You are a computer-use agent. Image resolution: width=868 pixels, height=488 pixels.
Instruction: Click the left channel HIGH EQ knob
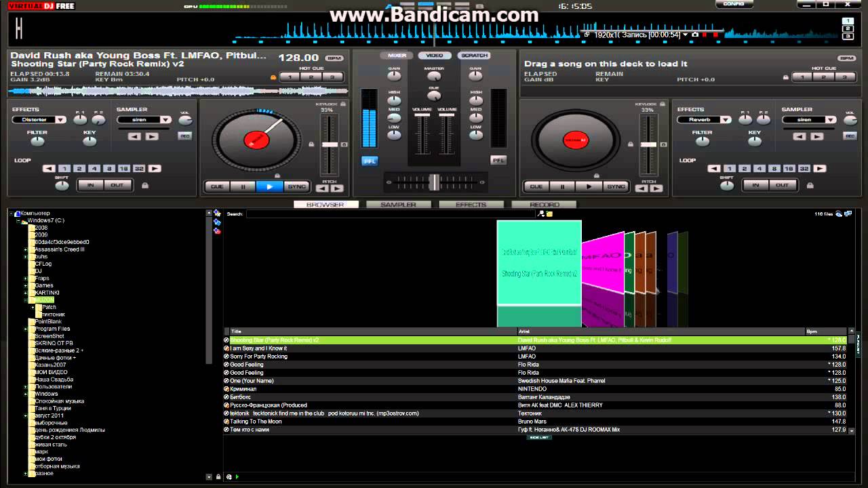pyautogui.click(x=394, y=100)
